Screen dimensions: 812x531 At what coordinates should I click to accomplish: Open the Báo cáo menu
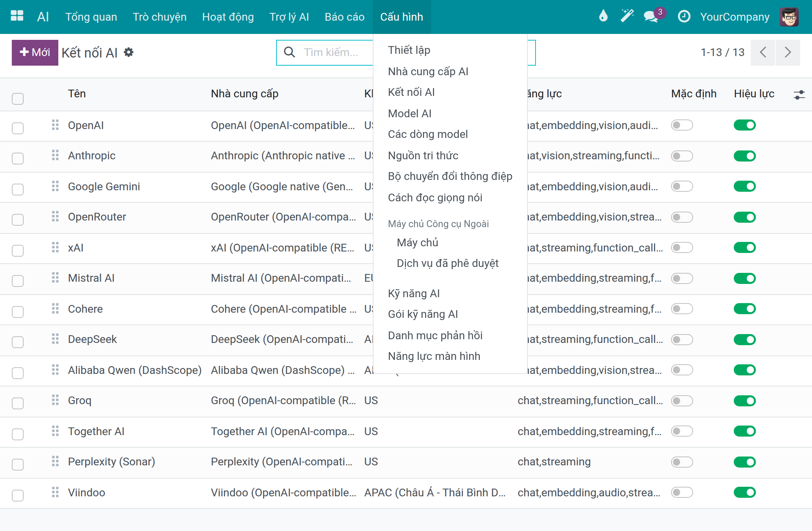click(344, 17)
